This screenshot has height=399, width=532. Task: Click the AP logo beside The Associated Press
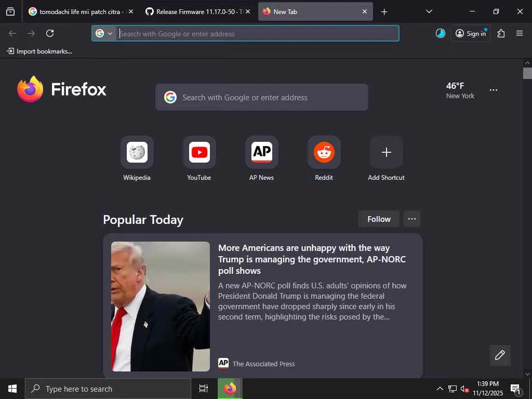[223, 363]
